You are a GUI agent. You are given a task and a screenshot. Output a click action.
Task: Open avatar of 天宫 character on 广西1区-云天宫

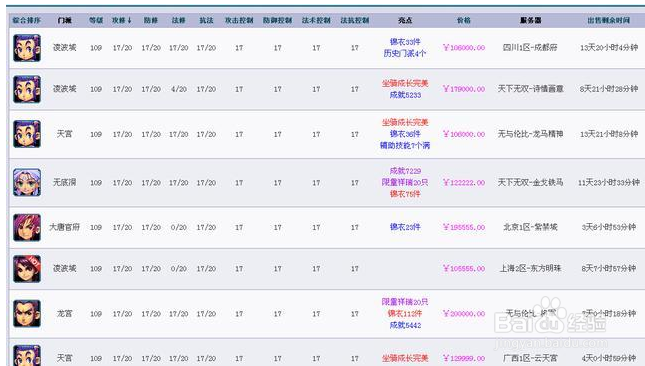click(x=27, y=355)
